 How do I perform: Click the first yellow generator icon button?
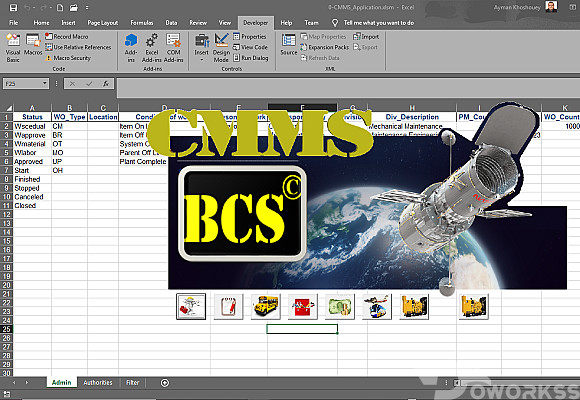tap(414, 306)
